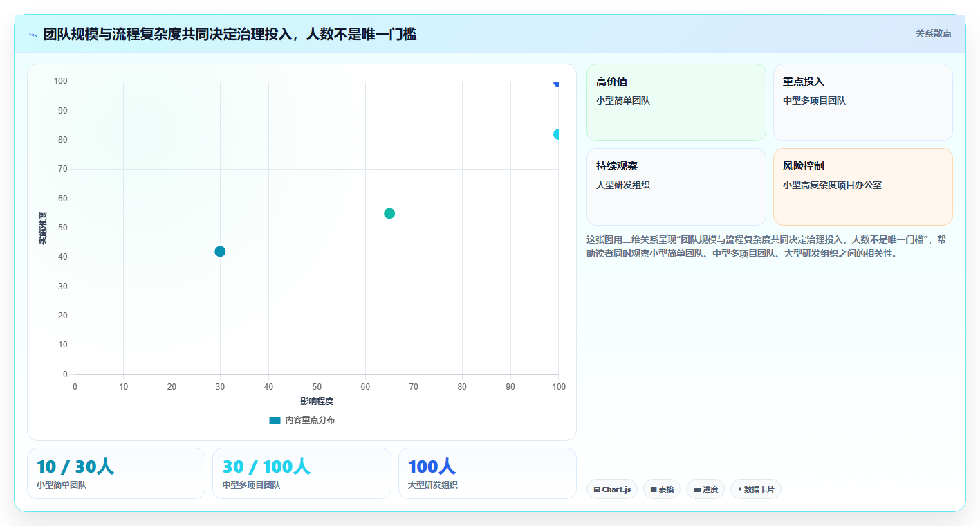Screen dimensions: 980x526
Task: Click the Chart.js tag icon
Action: 596,489
